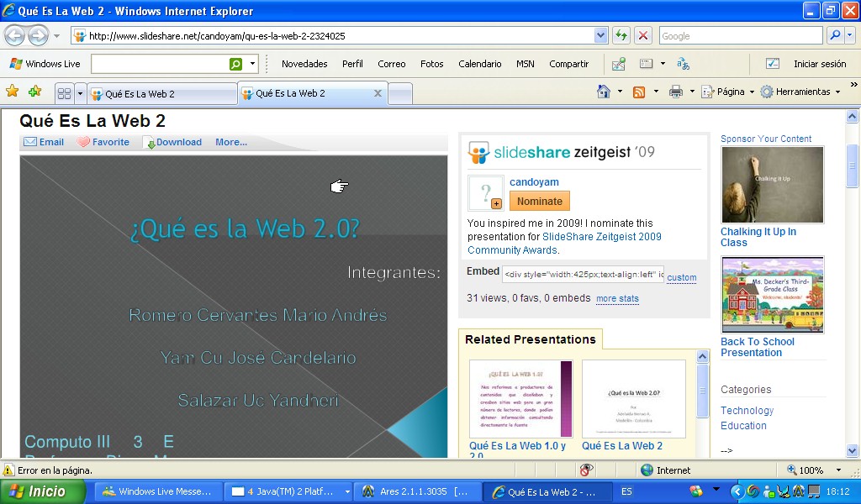Click the Download link
861x504 pixels.
[x=178, y=142]
